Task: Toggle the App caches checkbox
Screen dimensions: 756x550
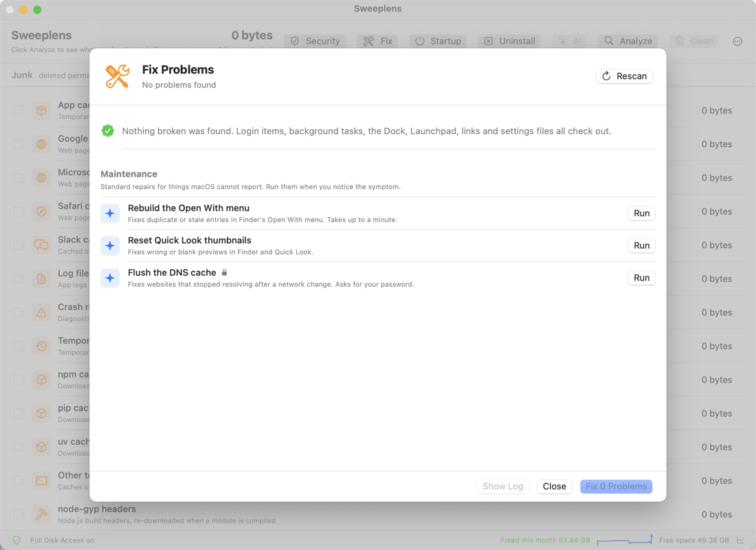Action: pos(18,111)
